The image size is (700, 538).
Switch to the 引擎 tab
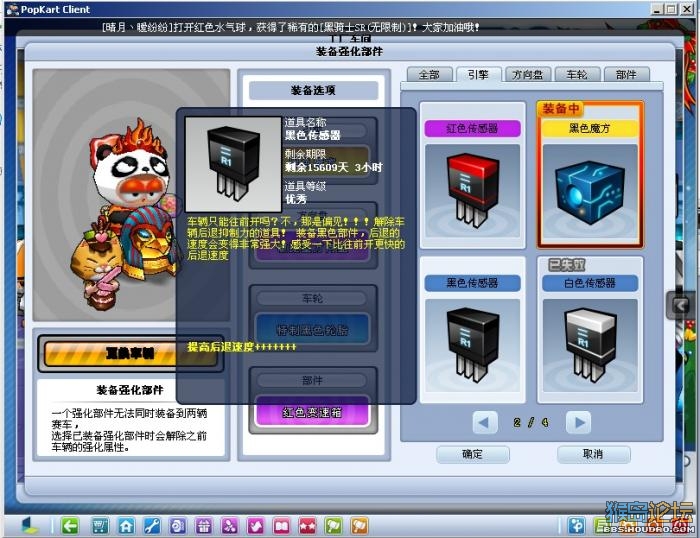pos(479,74)
